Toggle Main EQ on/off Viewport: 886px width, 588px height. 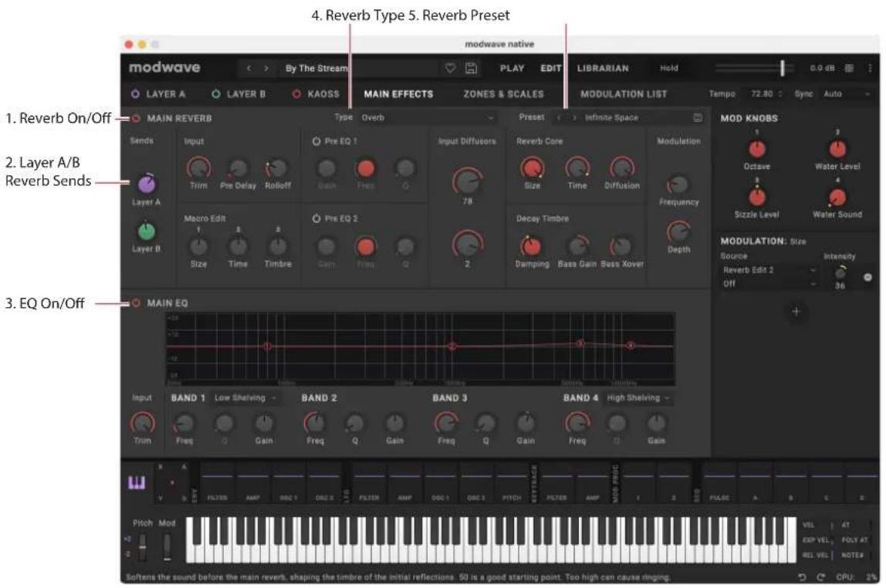click(136, 302)
